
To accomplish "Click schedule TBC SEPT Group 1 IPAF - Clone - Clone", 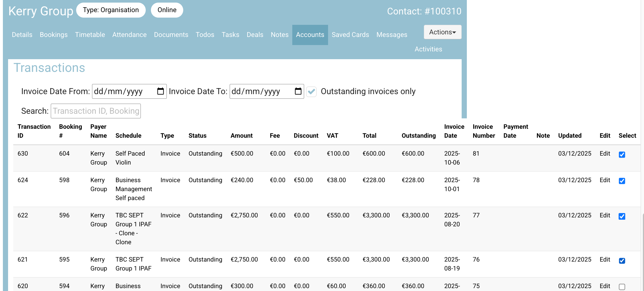I will [x=133, y=229].
